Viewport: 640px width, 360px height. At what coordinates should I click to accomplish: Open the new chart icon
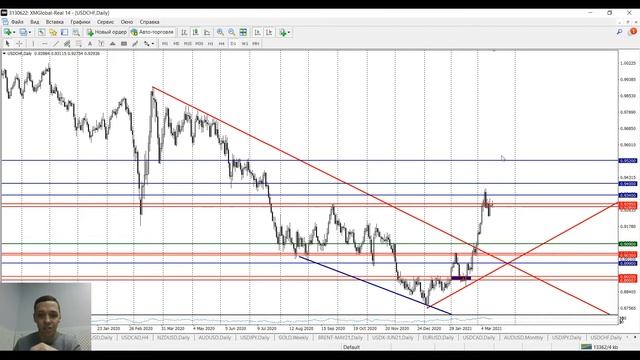[x=7, y=32]
